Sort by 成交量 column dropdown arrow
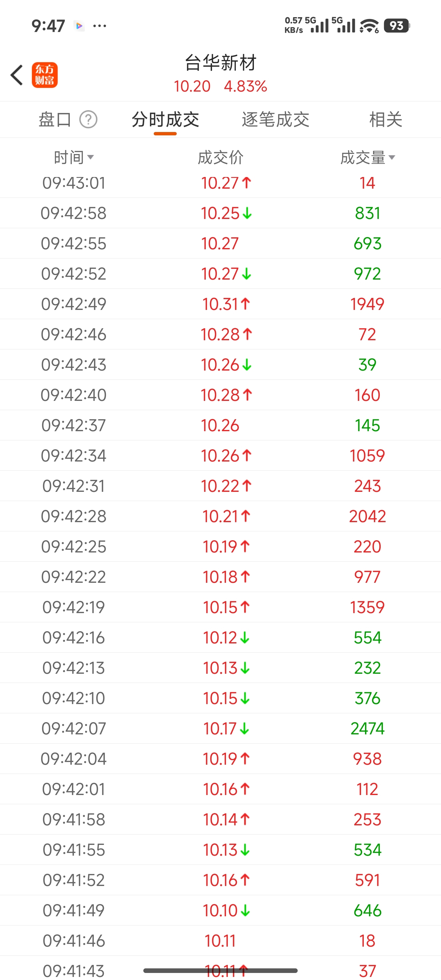The image size is (441, 980). (x=392, y=157)
